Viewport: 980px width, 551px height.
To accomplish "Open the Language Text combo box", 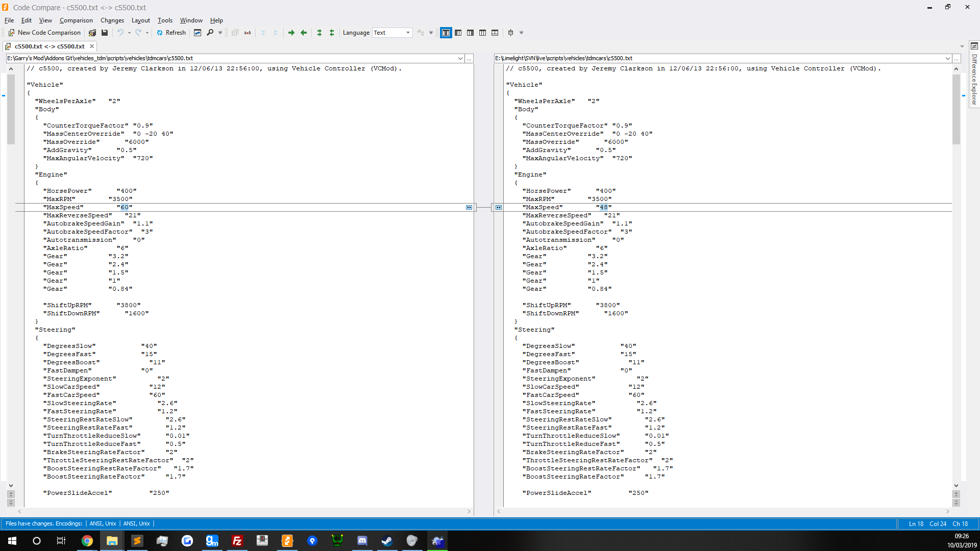I will point(392,33).
